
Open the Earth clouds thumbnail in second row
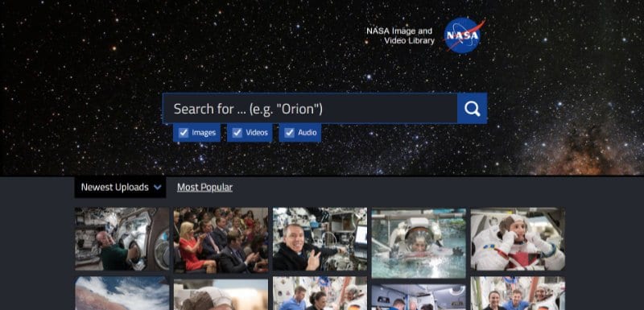(122, 293)
